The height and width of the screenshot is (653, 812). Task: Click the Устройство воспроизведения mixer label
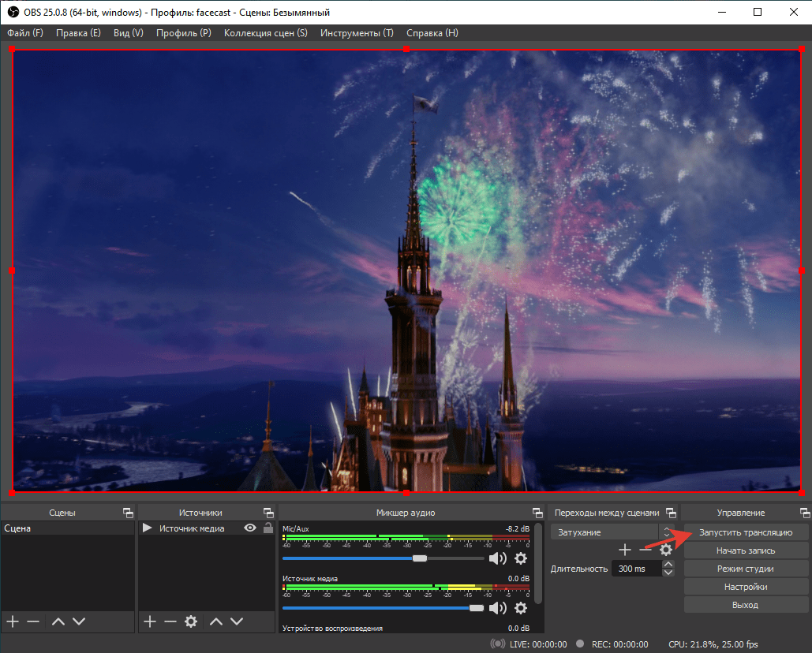[x=332, y=629]
